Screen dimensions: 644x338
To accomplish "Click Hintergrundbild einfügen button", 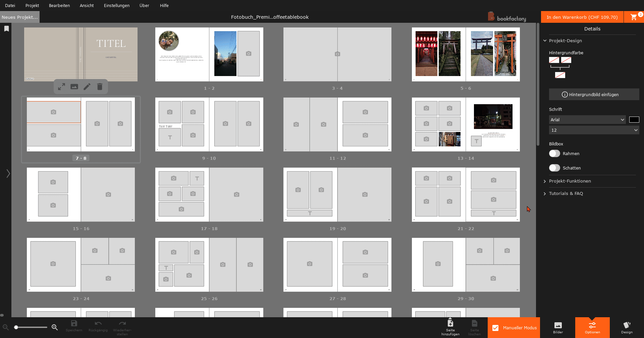I will click(x=594, y=94).
